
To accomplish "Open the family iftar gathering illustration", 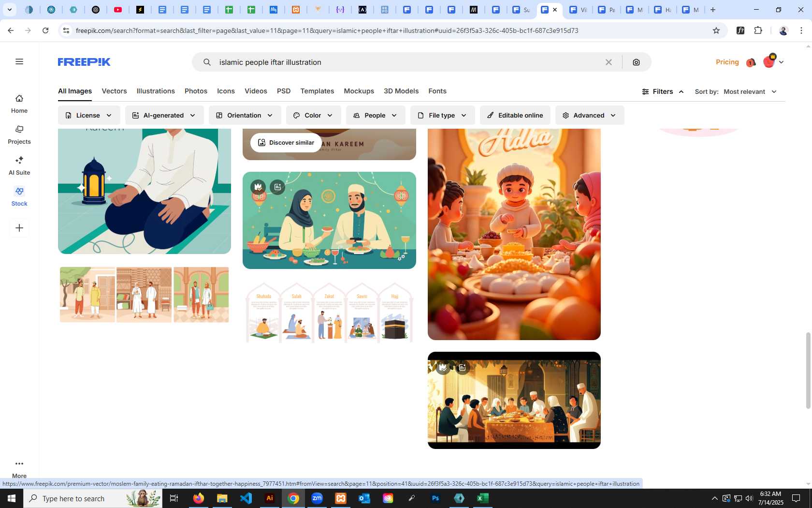I will pos(514,400).
